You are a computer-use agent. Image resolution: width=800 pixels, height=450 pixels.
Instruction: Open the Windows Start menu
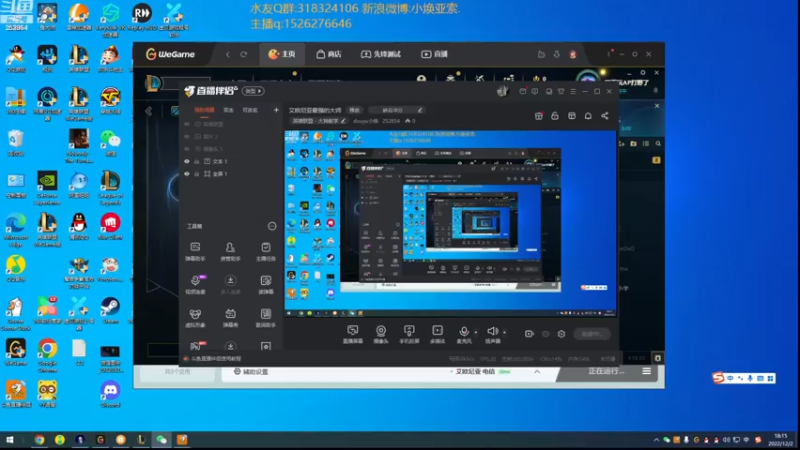(x=9, y=439)
